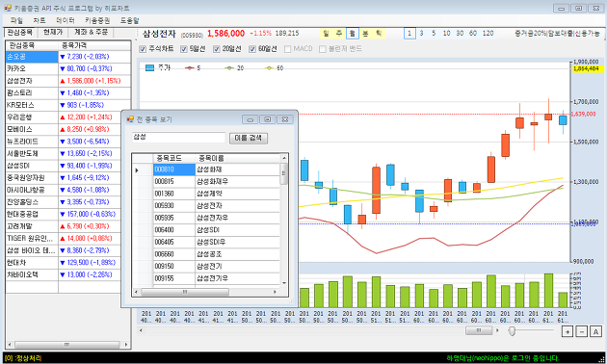Click the dialog grid horizontal scrollbar thumb
Image resolution: width=607 pixels, height=364 pixels.
point(185,292)
